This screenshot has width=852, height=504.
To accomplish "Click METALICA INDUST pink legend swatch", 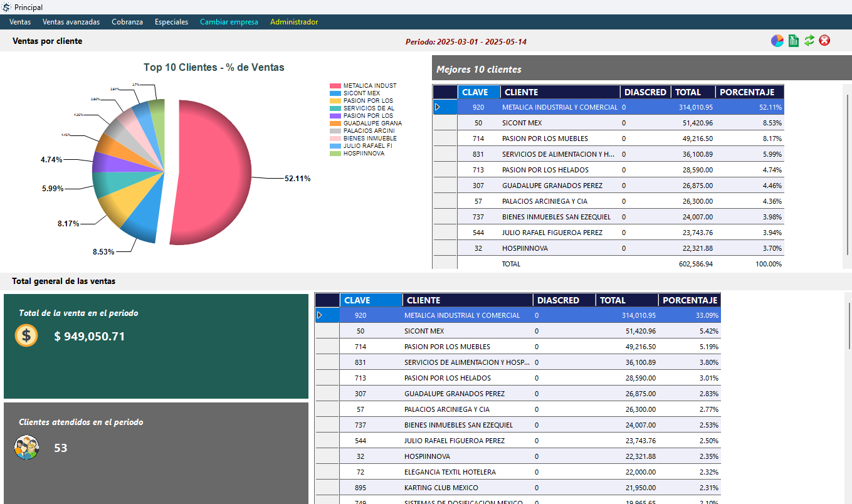I will point(335,86).
